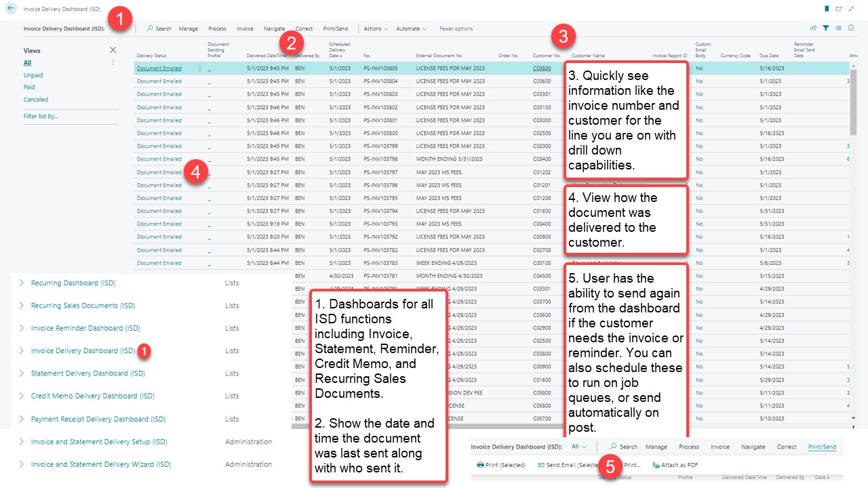The height and width of the screenshot is (488, 868).
Task: Click the vertical scrollbar of the list
Action: click(x=853, y=244)
